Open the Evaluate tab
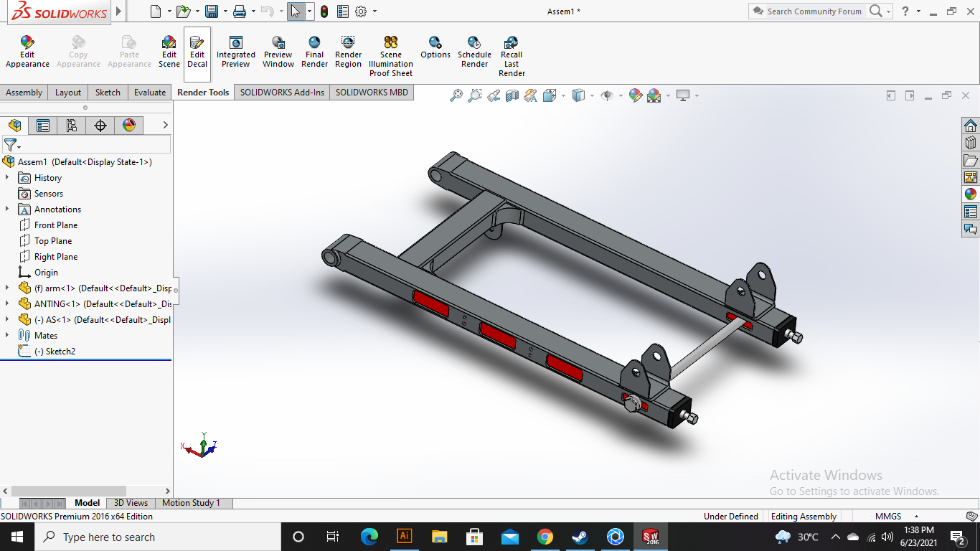 150,93
